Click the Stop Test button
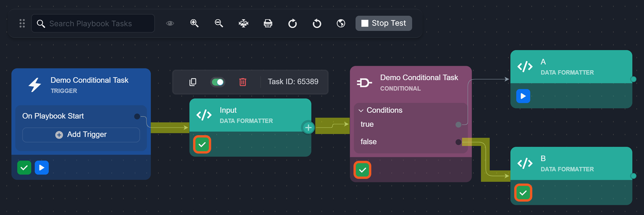 [384, 23]
